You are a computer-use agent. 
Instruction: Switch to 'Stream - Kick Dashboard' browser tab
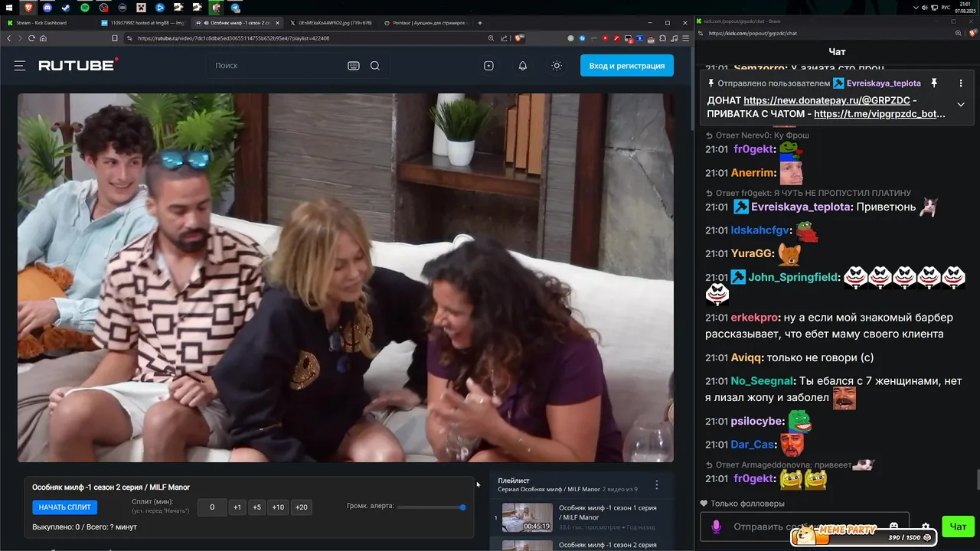(x=47, y=23)
